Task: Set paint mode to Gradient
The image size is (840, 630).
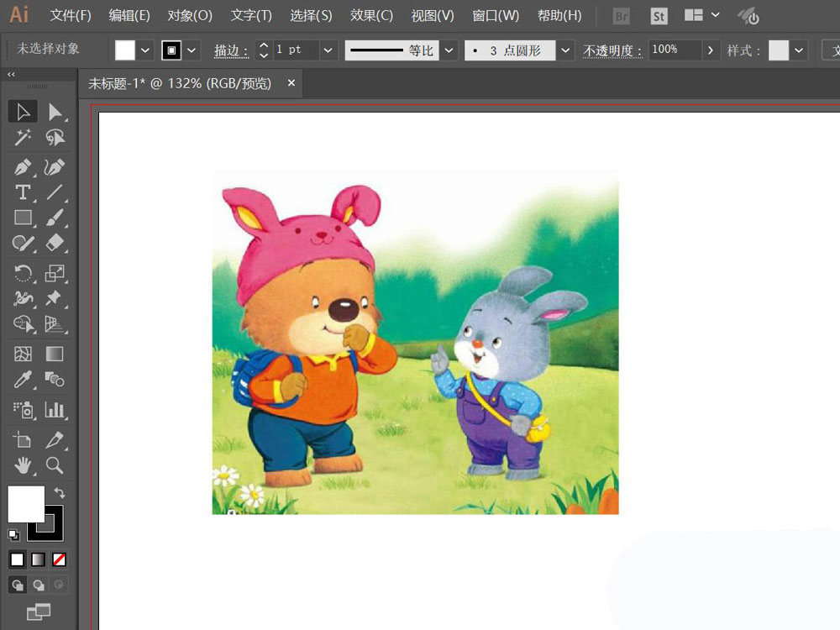Action: (x=38, y=559)
